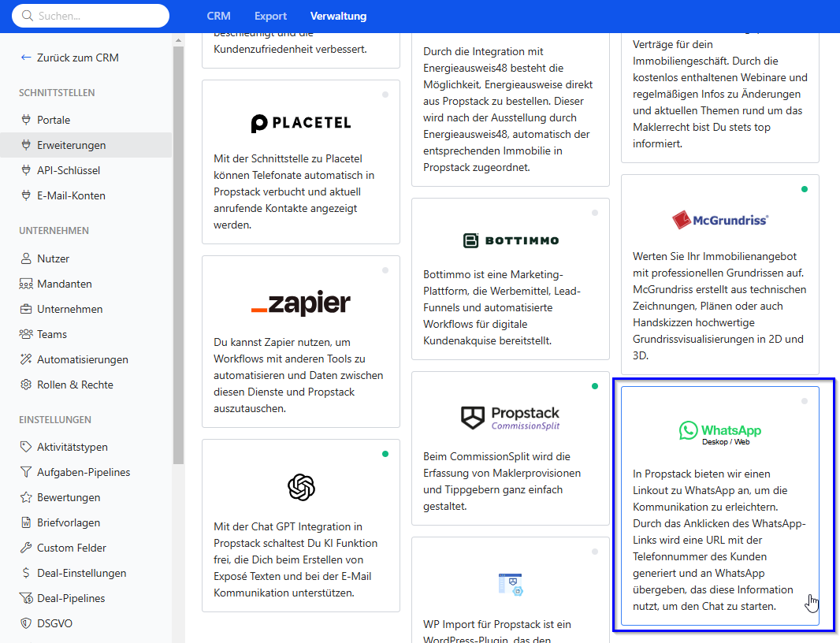Open the E-Mail-Konten settings link

(71, 195)
